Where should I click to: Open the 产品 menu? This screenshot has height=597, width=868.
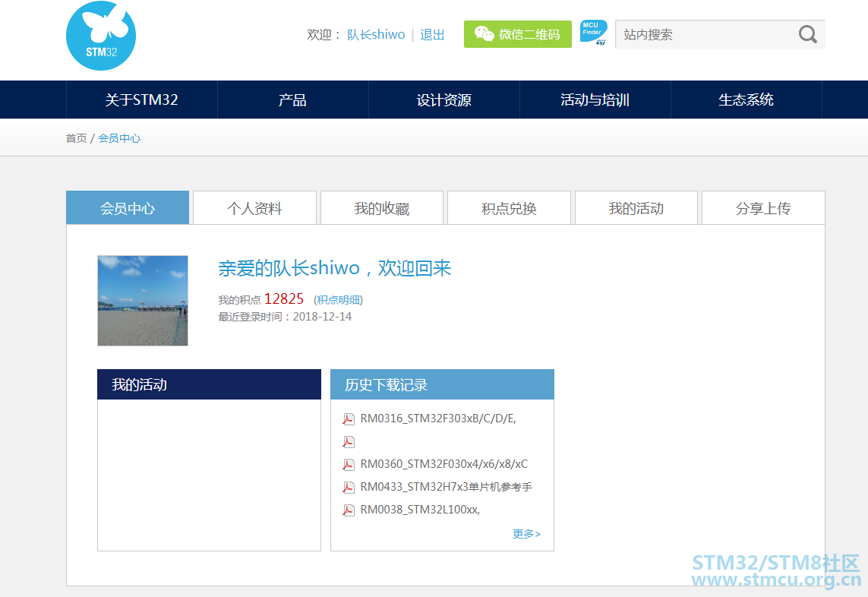click(x=293, y=99)
